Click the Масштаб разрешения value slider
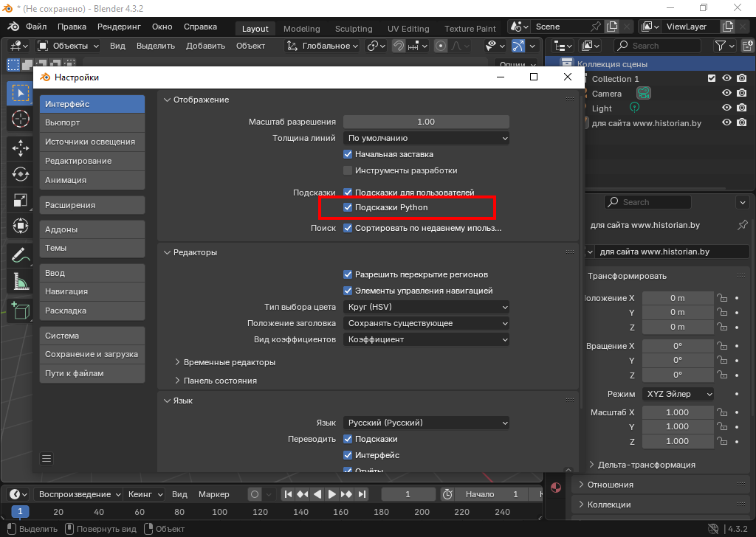756x537 pixels. pos(426,122)
